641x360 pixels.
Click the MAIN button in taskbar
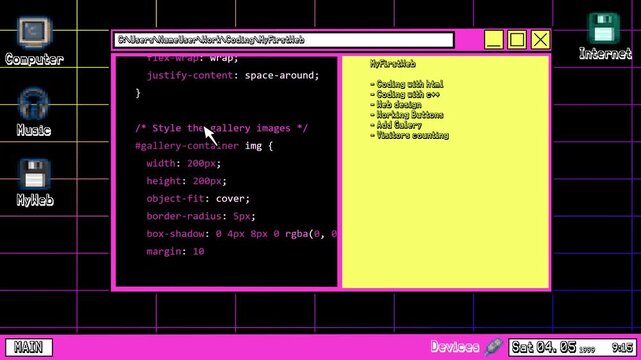coord(29,347)
